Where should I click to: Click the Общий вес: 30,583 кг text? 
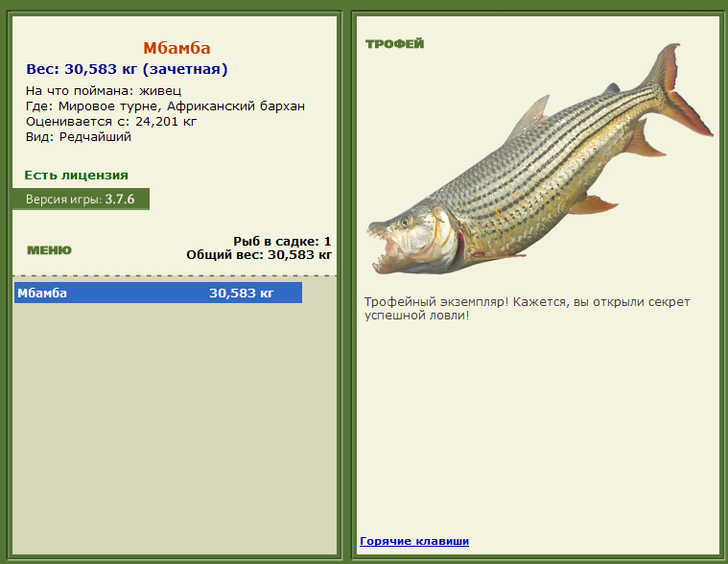pyautogui.click(x=259, y=255)
